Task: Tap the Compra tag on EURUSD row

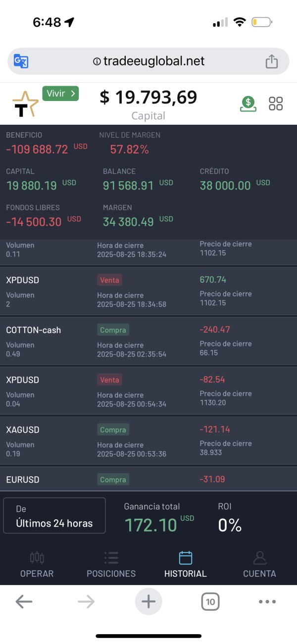Action: click(x=113, y=480)
